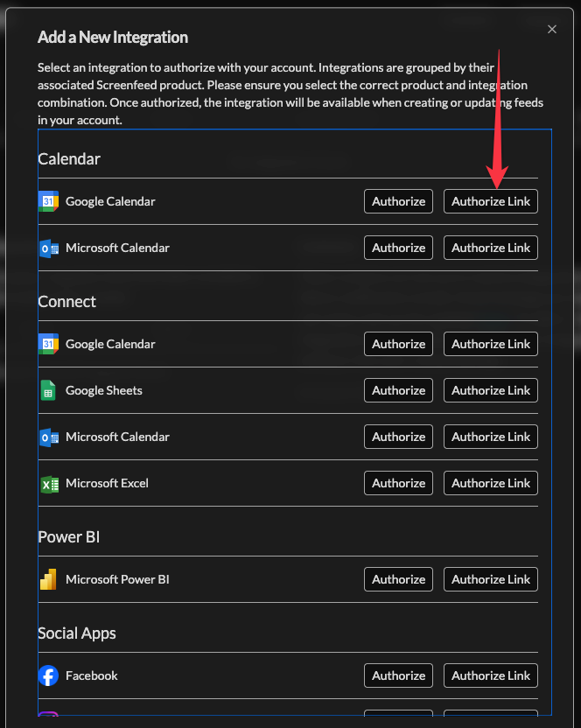The height and width of the screenshot is (728, 581).
Task: Click the Microsoft Excel label
Action: tap(107, 483)
